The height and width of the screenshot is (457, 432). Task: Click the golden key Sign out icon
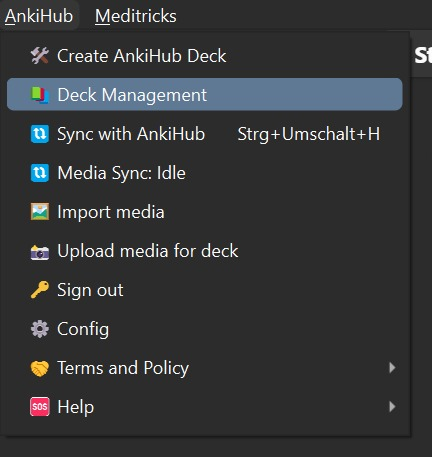pyautogui.click(x=40, y=290)
